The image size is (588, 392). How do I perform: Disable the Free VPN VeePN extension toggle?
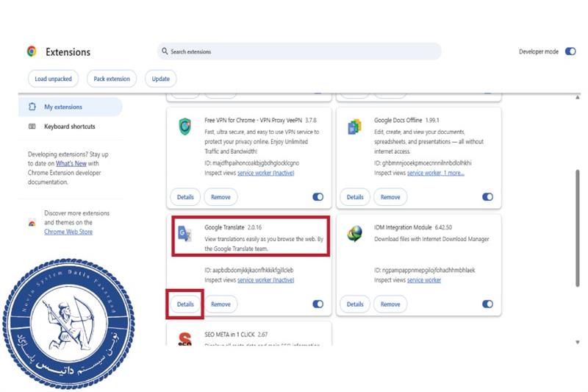(318, 197)
